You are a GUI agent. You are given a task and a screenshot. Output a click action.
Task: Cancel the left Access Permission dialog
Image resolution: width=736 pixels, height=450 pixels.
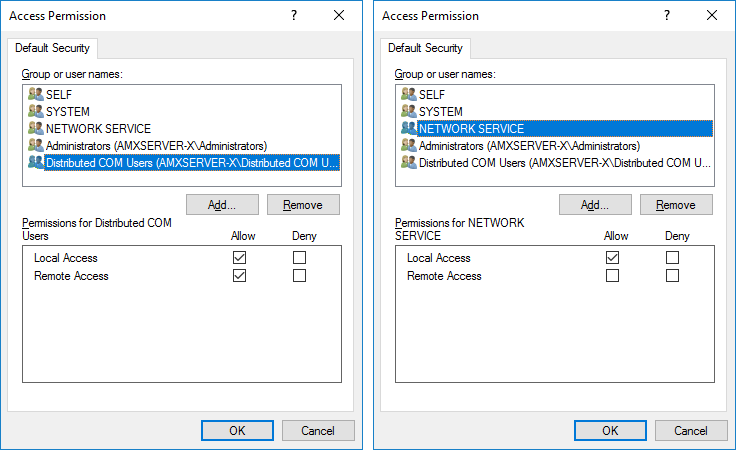tap(318, 430)
